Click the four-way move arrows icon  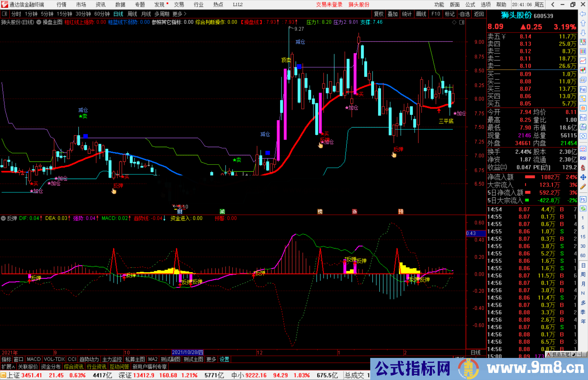click(583, 177)
